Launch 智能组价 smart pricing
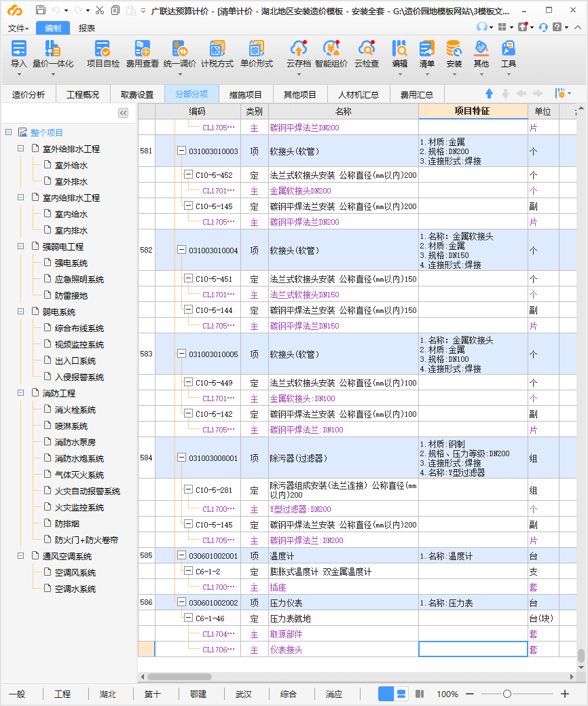The height and width of the screenshot is (706, 588). point(331,49)
